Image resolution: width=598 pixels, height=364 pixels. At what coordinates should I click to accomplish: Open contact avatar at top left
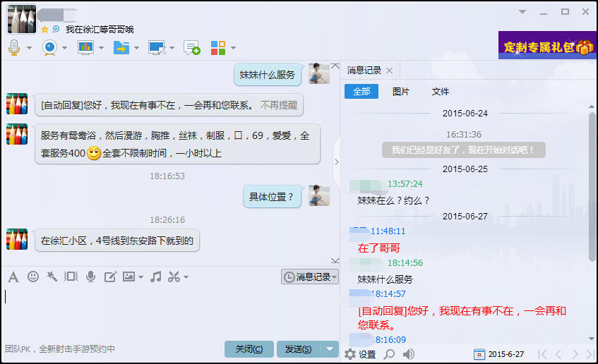coord(22,19)
